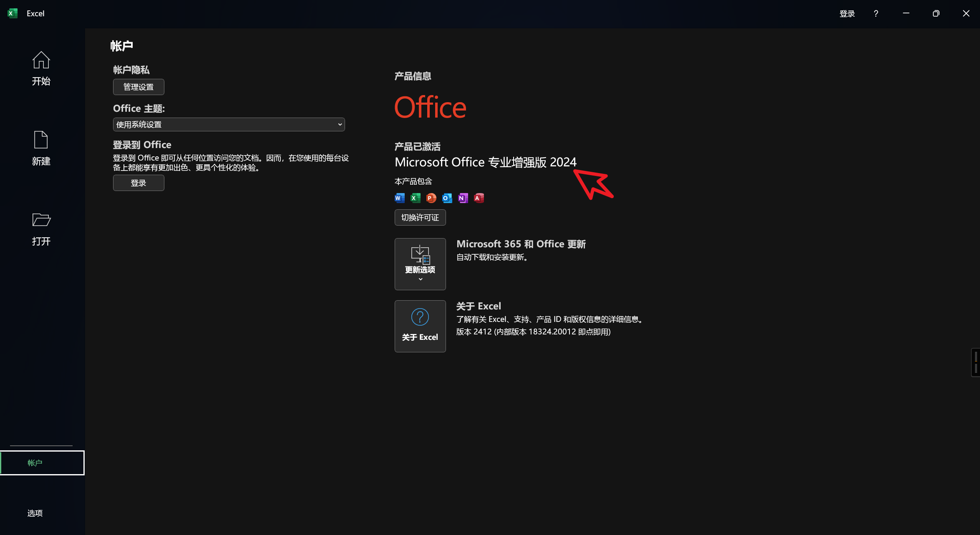Click the side handle at right edge
The image size is (980, 535).
click(x=976, y=362)
